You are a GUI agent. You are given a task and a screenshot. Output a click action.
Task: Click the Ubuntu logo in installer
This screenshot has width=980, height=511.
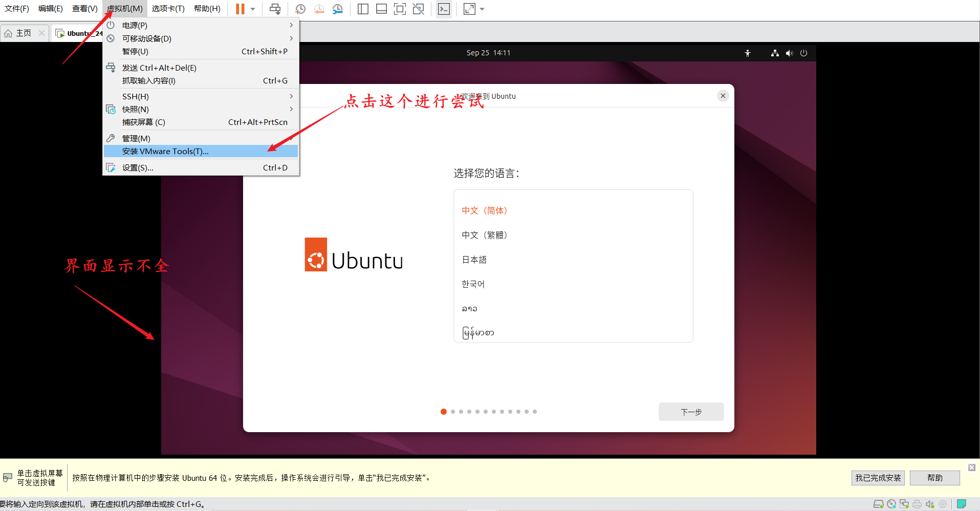click(354, 254)
